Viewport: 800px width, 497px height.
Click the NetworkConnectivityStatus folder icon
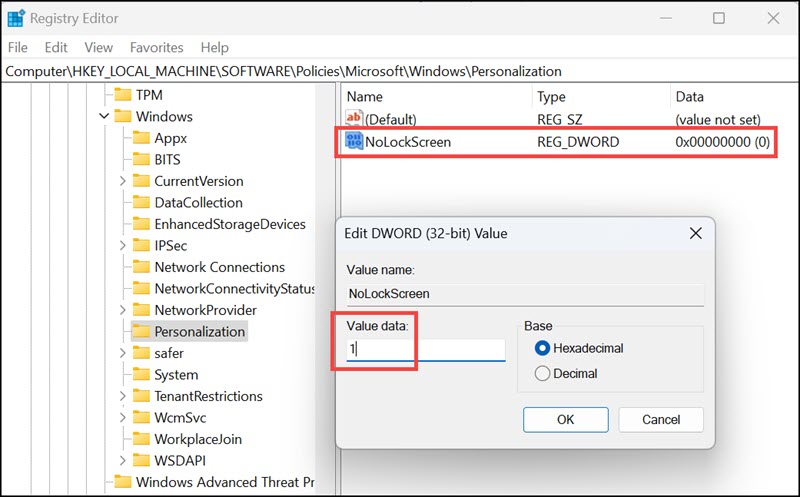click(x=141, y=288)
